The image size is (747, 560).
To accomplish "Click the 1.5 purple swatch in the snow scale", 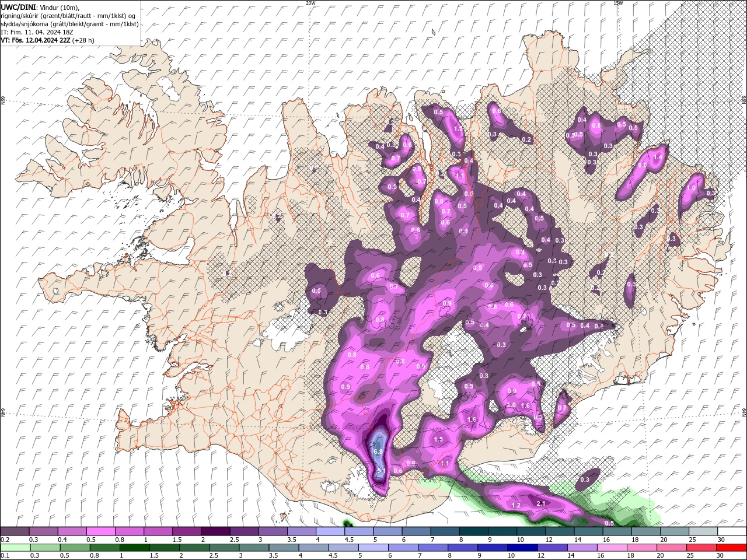I will 186,531.
